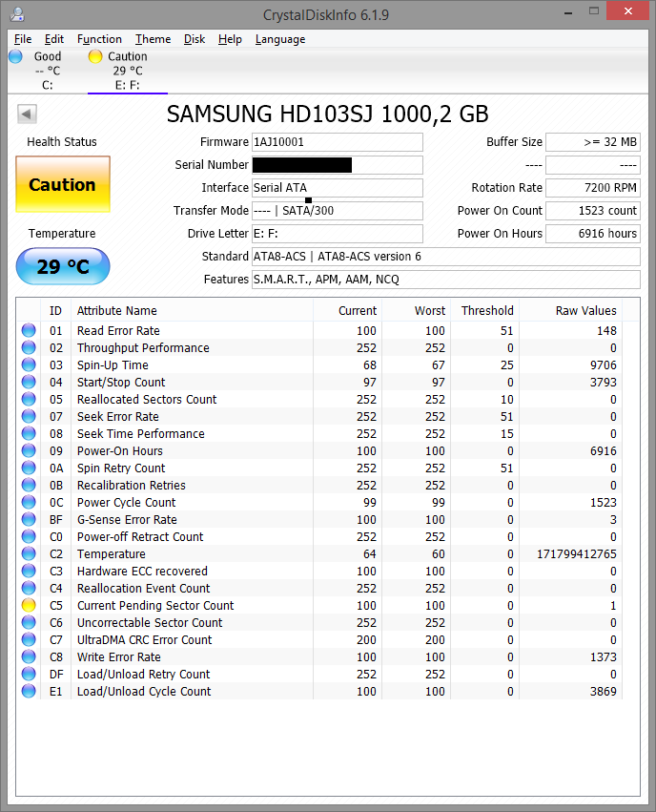Viewport: 656px width, 812px height.
Task: Click the previous disk arrow button
Action: click(27, 114)
